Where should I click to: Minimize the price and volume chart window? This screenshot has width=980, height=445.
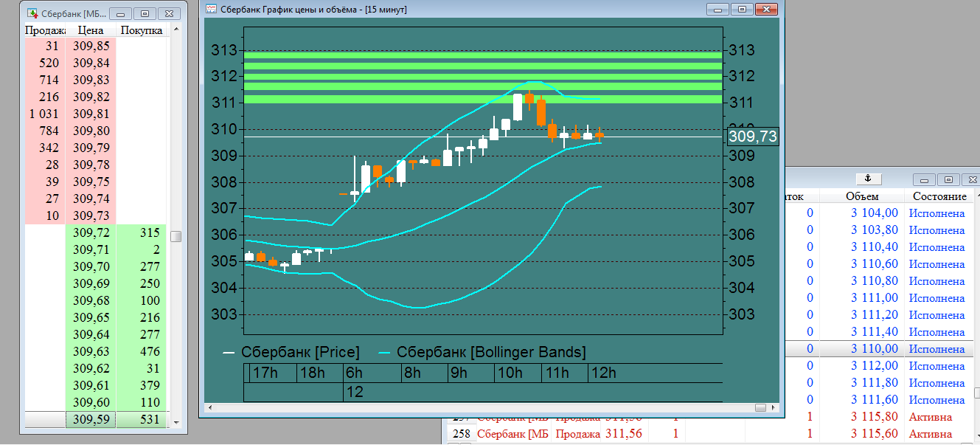pos(719,10)
